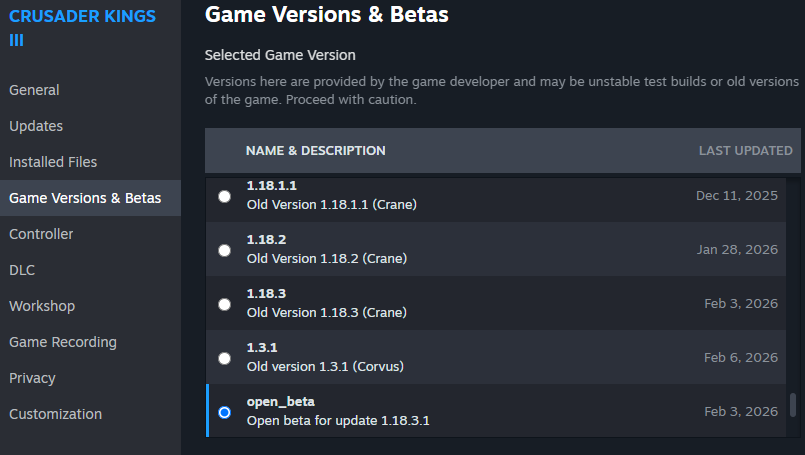Go to the Updates section
The height and width of the screenshot is (455, 805).
pos(36,126)
